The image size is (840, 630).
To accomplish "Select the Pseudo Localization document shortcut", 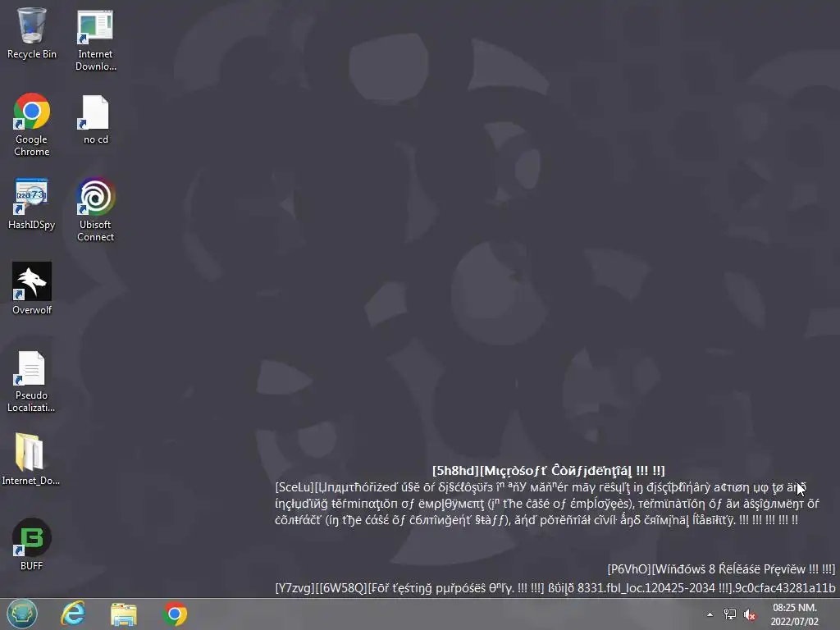I will click(x=31, y=381).
